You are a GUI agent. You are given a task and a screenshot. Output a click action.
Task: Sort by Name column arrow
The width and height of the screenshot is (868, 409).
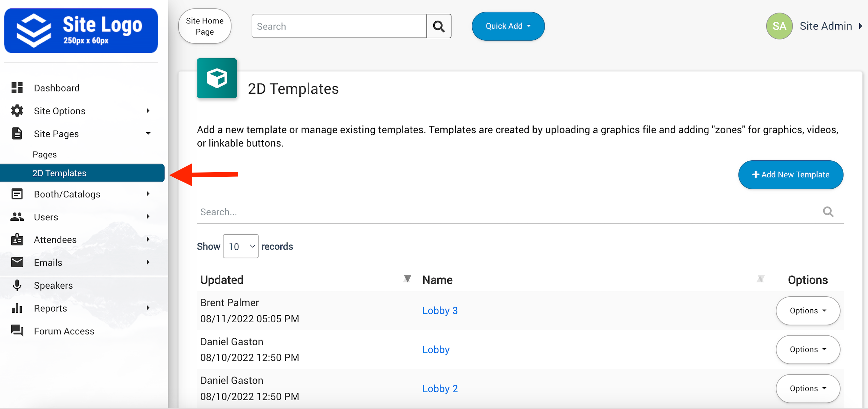point(761,279)
